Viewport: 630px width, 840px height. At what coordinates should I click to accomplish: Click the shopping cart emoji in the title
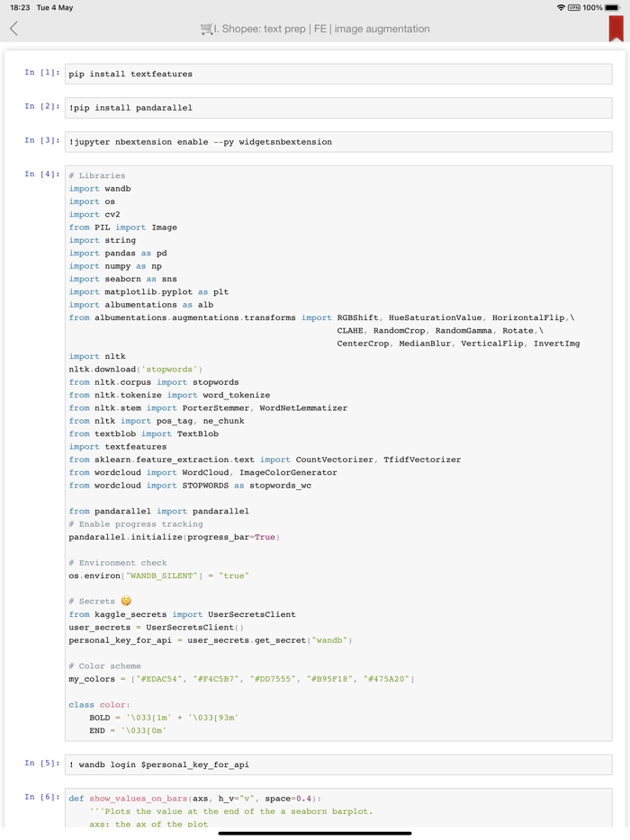tap(207, 28)
